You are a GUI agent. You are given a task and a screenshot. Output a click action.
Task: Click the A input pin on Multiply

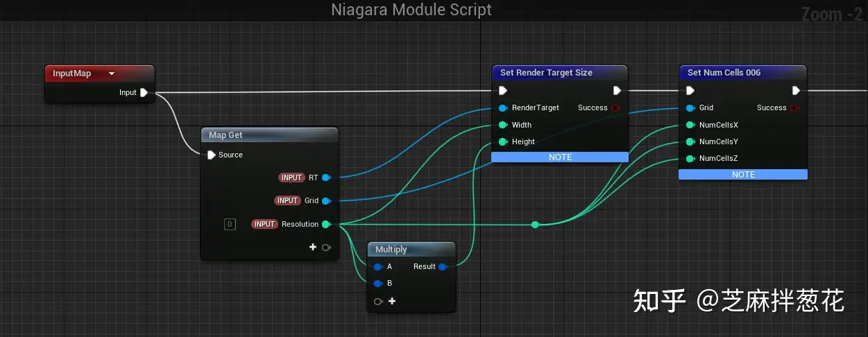tap(377, 266)
